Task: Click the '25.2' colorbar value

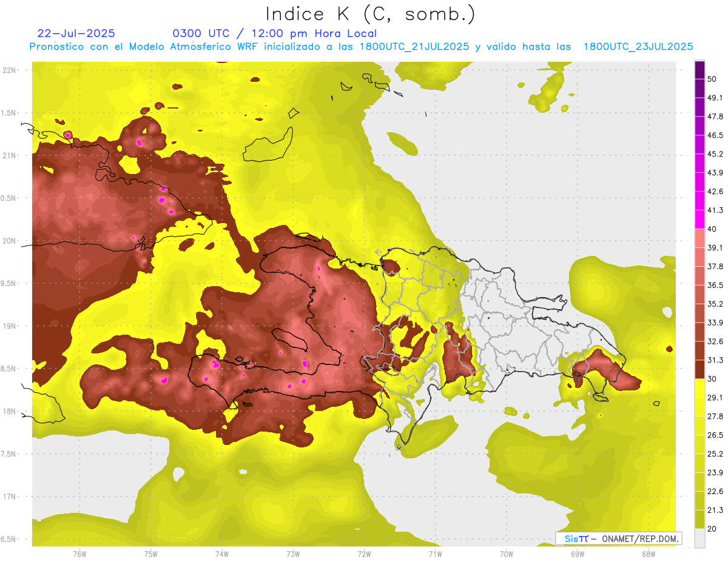Action: pyautogui.click(x=715, y=453)
